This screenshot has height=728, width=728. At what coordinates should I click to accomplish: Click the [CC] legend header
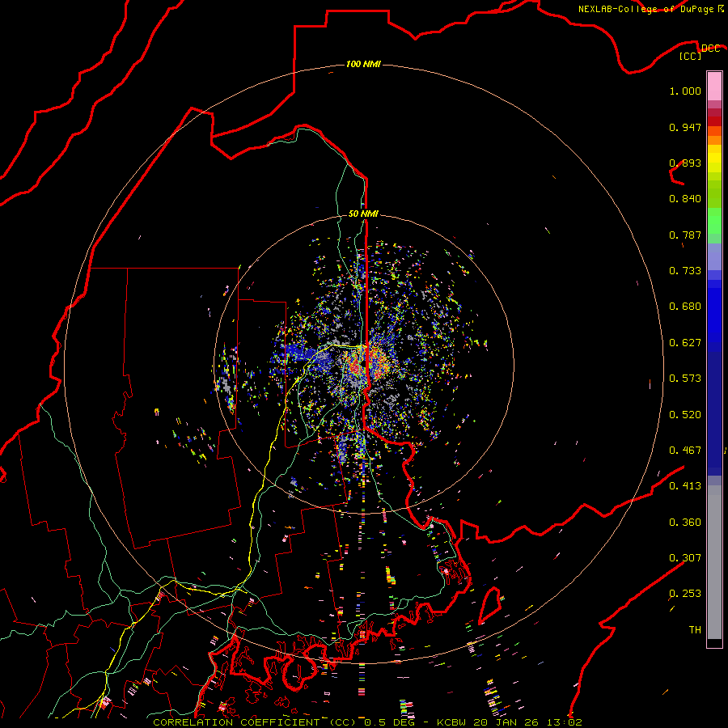click(691, 56)
